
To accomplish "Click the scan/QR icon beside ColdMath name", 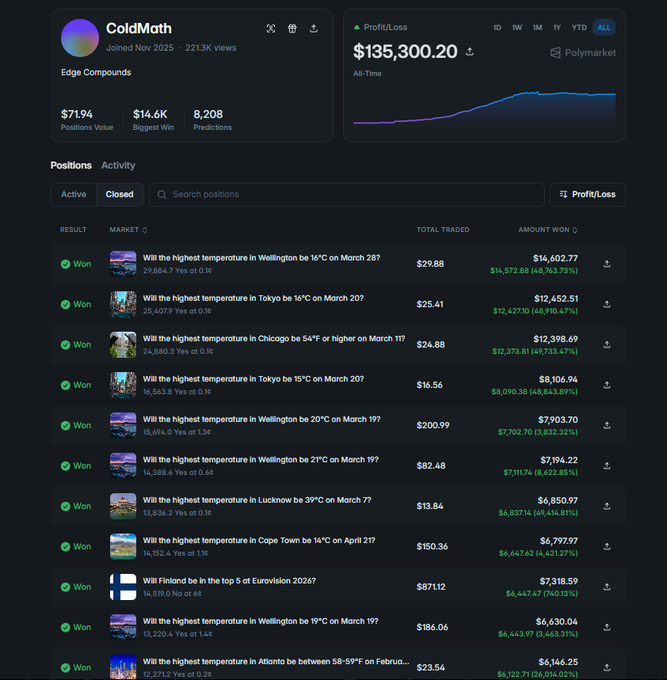I will (x=271, y=29).
